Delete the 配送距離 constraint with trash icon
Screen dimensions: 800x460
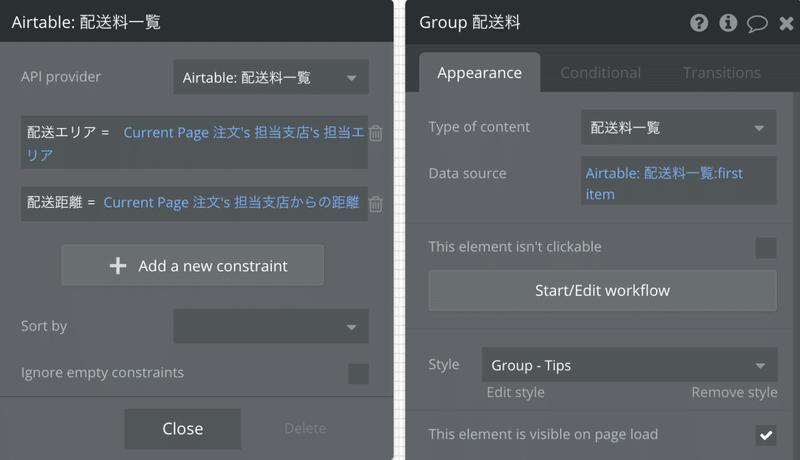pyautogui.click(x=376, y=204)
